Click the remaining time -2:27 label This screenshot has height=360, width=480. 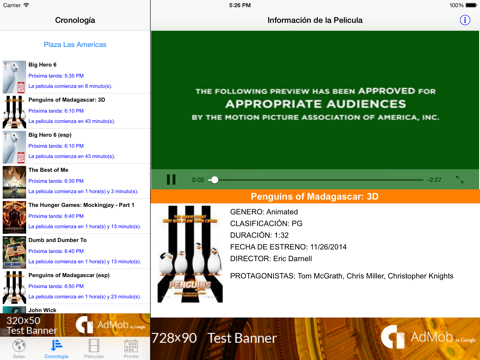pos(435,180)
